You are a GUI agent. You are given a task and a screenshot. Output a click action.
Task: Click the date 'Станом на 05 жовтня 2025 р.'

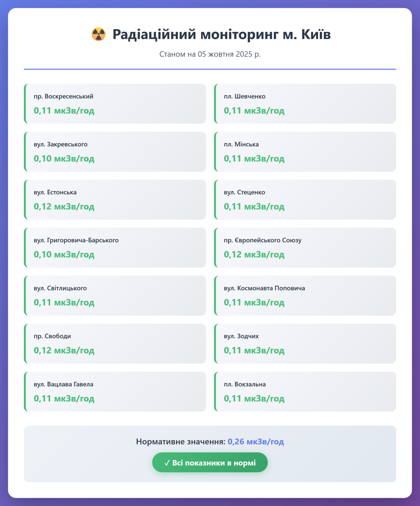click(210, 54)
